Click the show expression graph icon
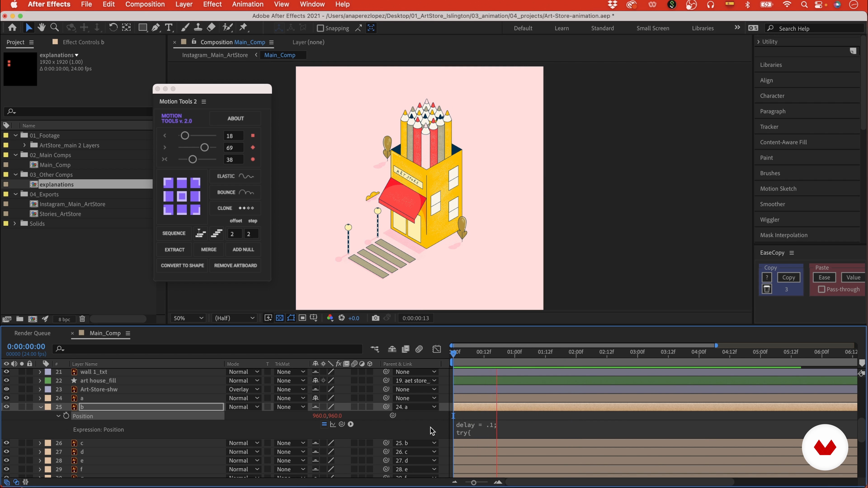This screenshot has width=868, height=488. pos(333,424)
